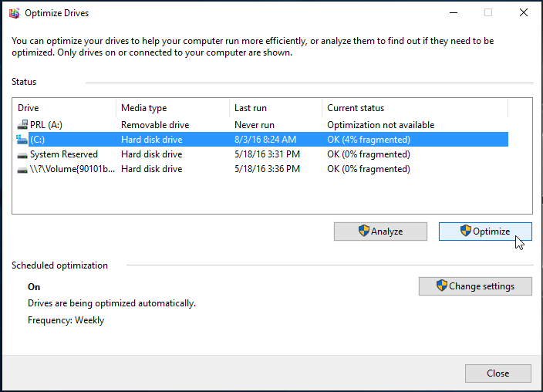Sort list by Last run column header

click(x=275, y=108)
